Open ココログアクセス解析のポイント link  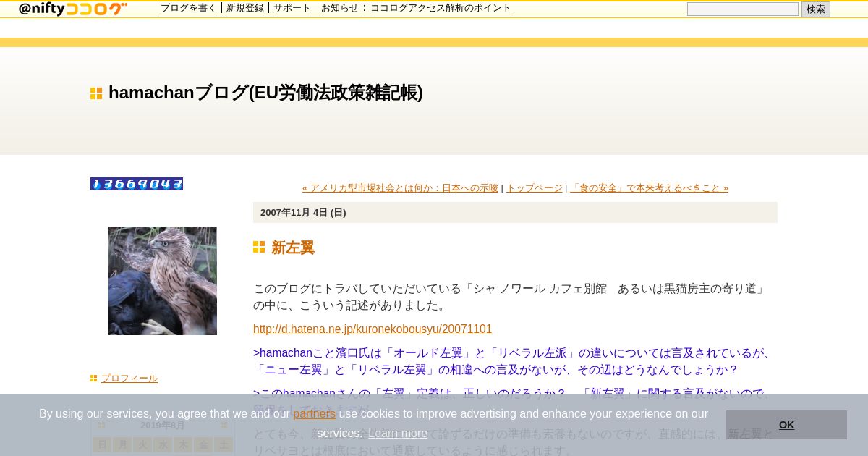pyautogui.click(x=441, y=8)
